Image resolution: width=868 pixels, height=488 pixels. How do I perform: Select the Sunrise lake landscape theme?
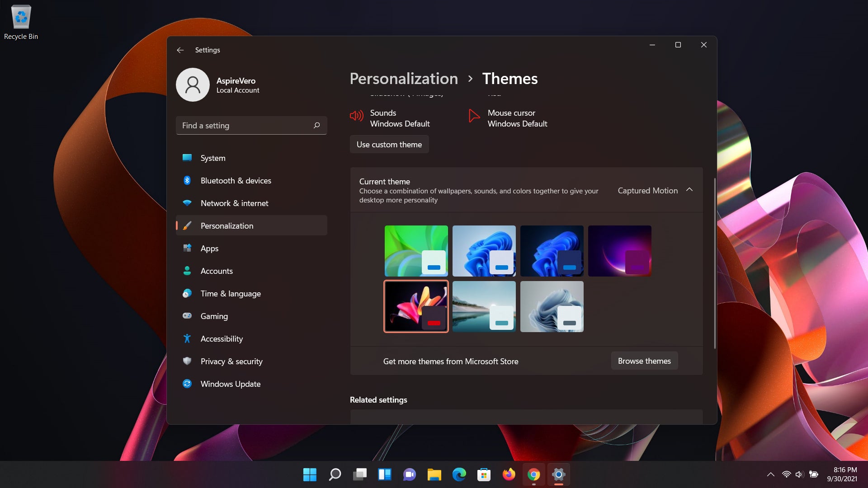coord(484,306)
